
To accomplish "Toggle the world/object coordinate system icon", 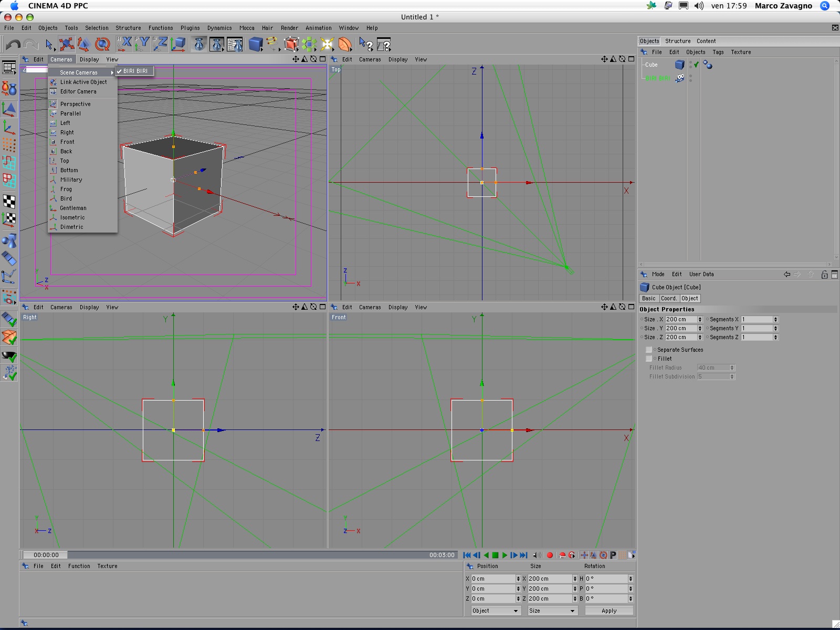I will pyautogui.click(x=178, y=44).
